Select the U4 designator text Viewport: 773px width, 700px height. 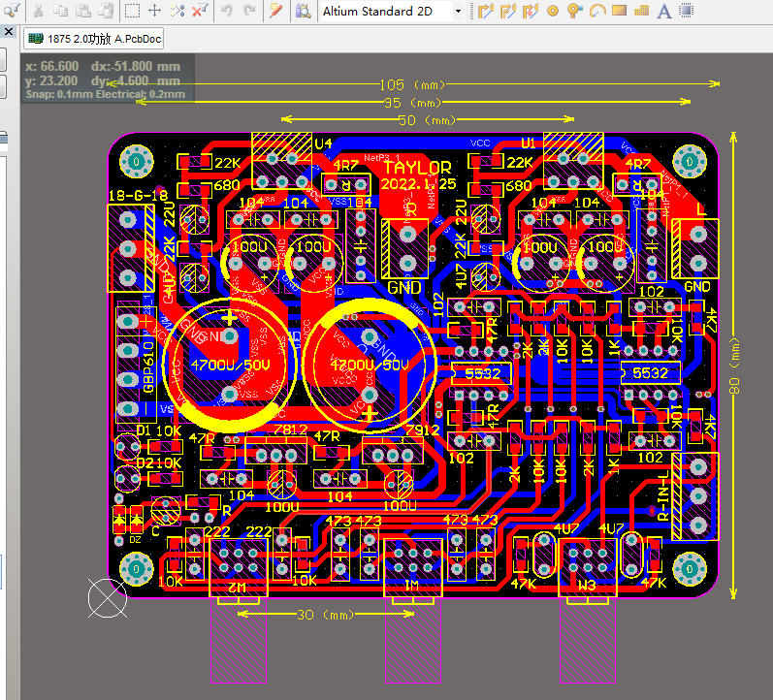(x=323, y=143)
